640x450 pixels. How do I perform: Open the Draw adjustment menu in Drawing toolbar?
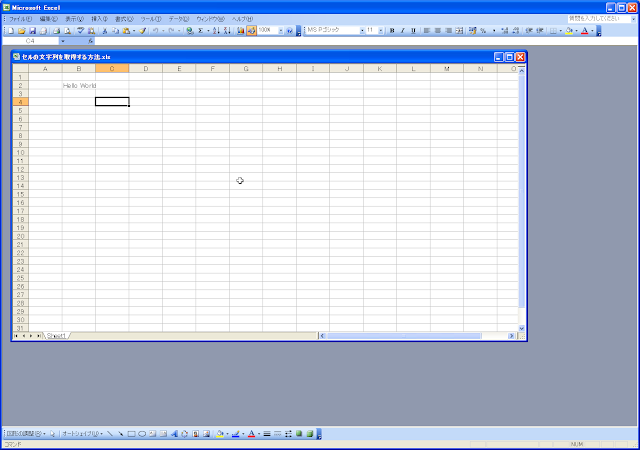[x=26, y=434]
